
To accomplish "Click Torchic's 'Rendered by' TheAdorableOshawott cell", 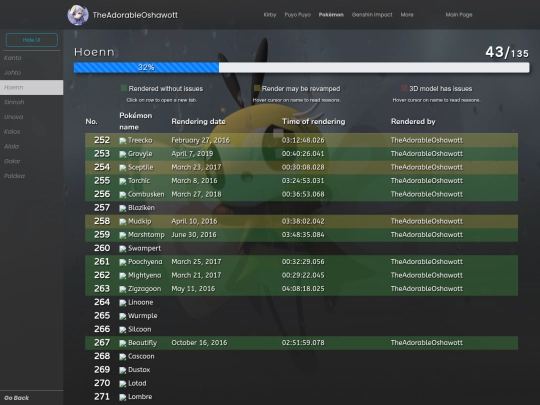I will (x=427, y=181).
